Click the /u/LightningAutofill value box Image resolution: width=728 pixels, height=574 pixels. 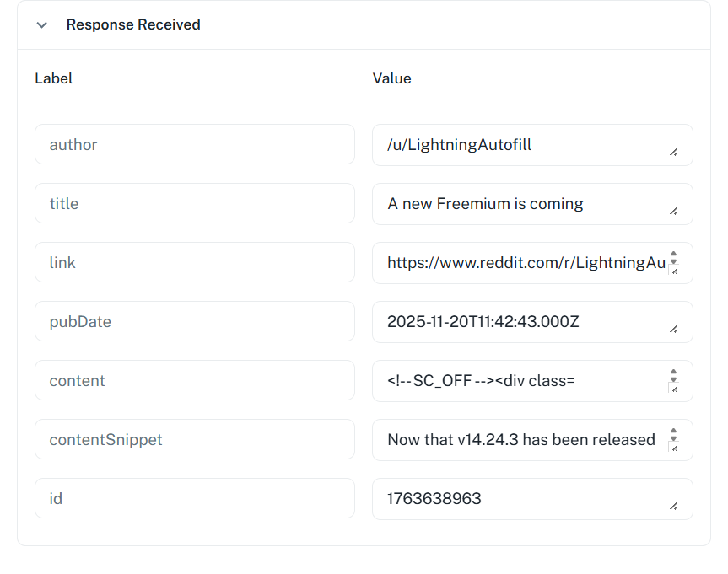click(x=523, y=145)
